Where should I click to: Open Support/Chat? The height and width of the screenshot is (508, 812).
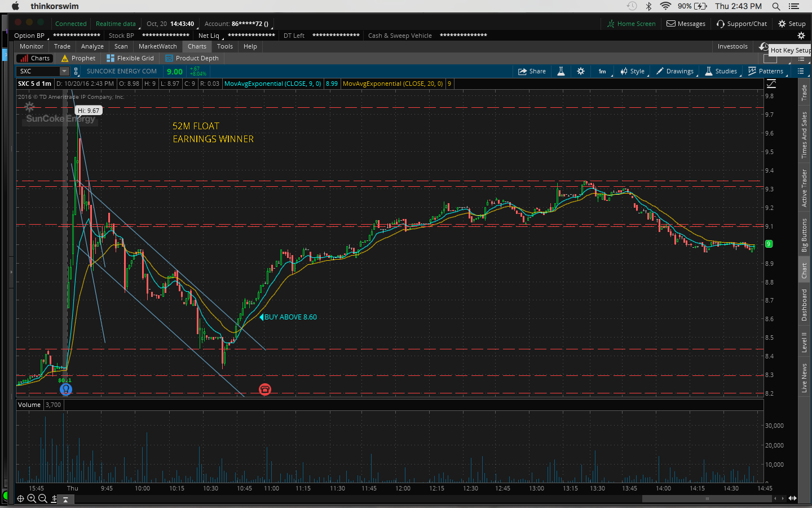(742, 24)
